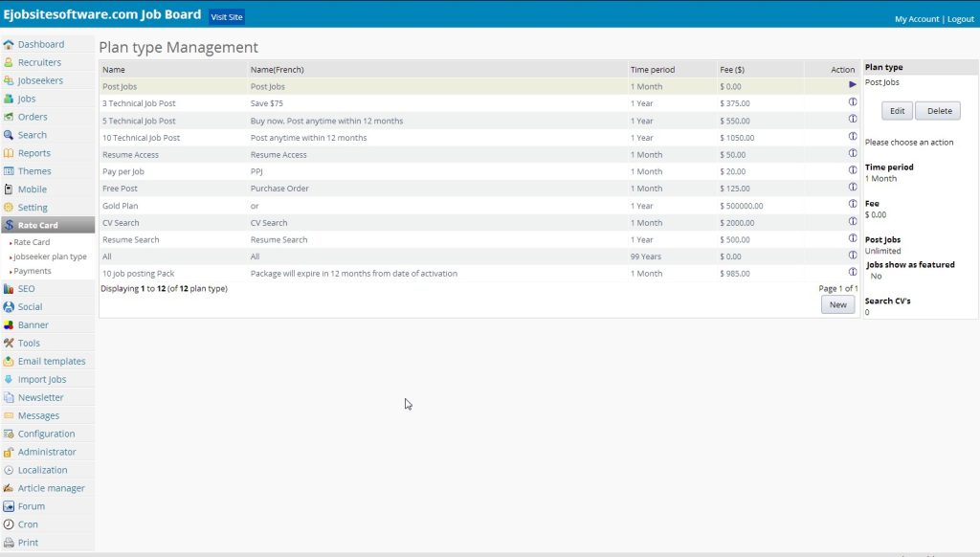Click the Localization globe icon

pyautogui.click(x=8, y=470)
